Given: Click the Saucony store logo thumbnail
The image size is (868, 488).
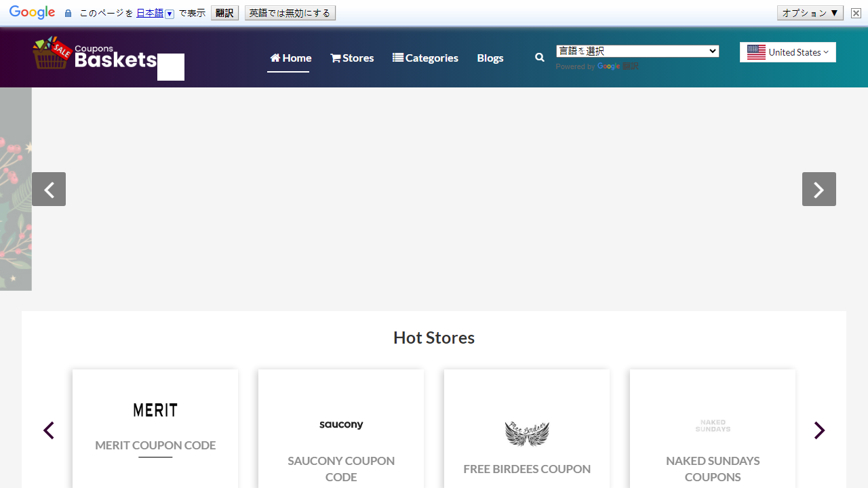Looking at the screenshot, I should (340, 424).
